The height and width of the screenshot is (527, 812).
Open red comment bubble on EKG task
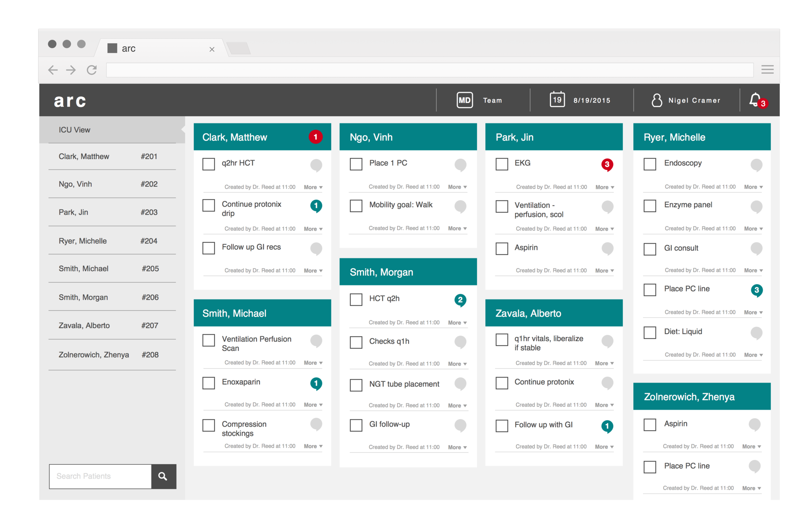coord(607,165)
